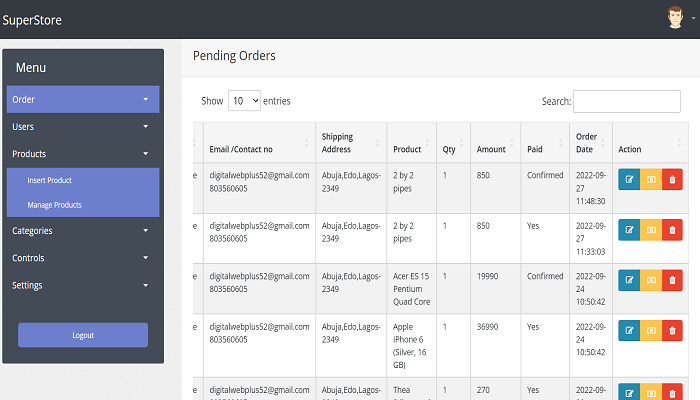Screen dimensions: 700x400
Task: Click edit icon for first 2 by 2 pipes order
Action: (629, 179)
